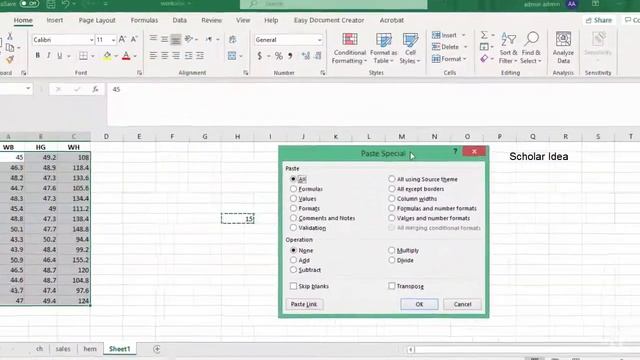The width and height of the screenshot is (640, 360).
Task: Confirm with the OK button
Action: click(419, 304)
